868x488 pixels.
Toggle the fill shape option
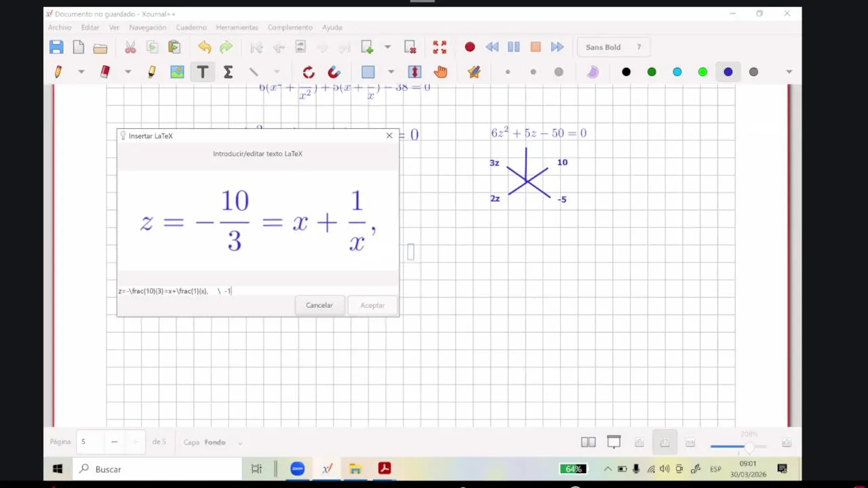point(593,72)
